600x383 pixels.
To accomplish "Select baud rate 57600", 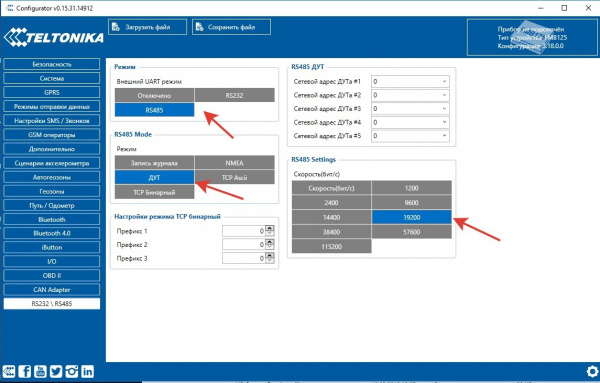I will (412, 232).
